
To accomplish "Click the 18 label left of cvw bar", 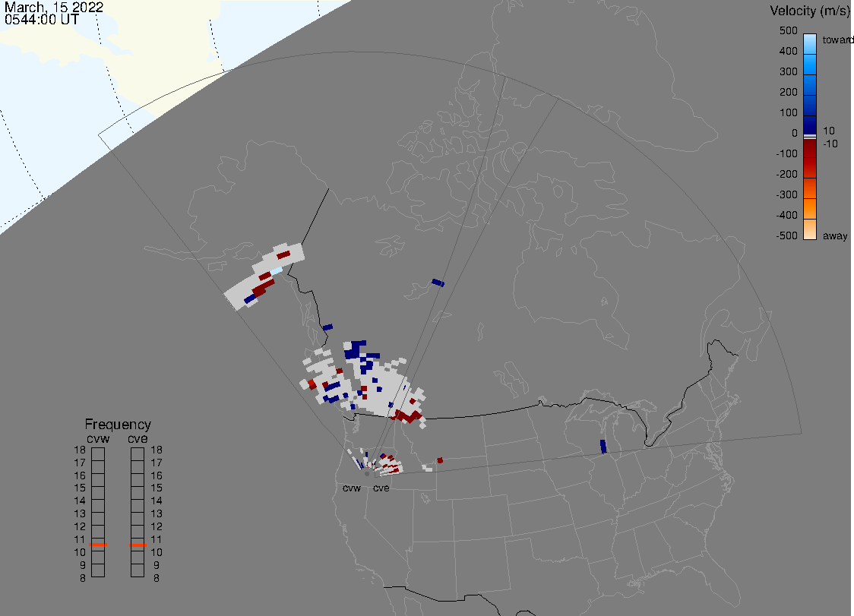I will click(80, 450).
